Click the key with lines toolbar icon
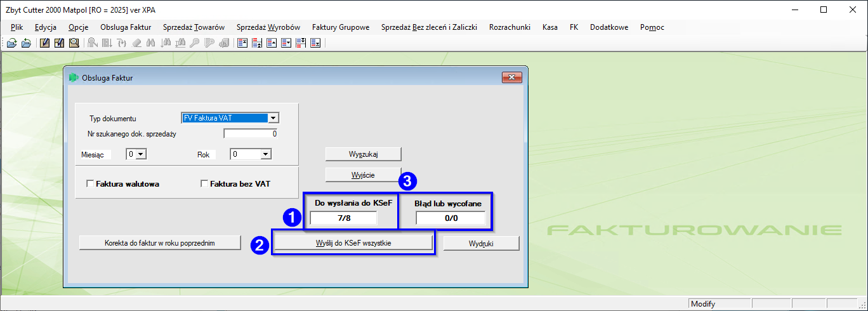This screenshot has height=311, width=868. coord(209,43)
